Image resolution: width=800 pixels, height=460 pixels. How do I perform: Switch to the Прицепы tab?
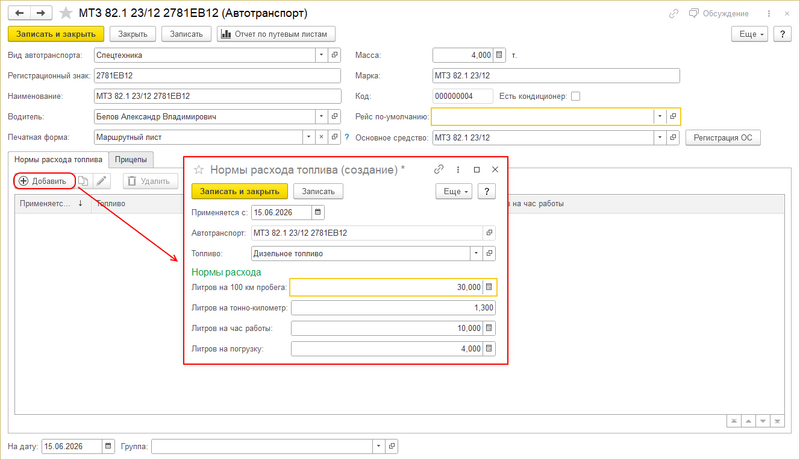point(131,160)
